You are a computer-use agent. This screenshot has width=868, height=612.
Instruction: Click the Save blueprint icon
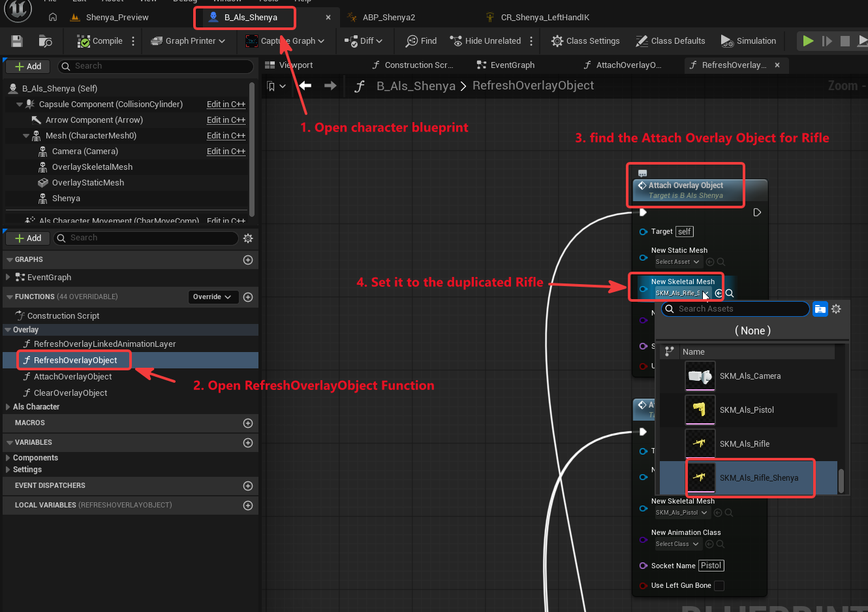17,41
